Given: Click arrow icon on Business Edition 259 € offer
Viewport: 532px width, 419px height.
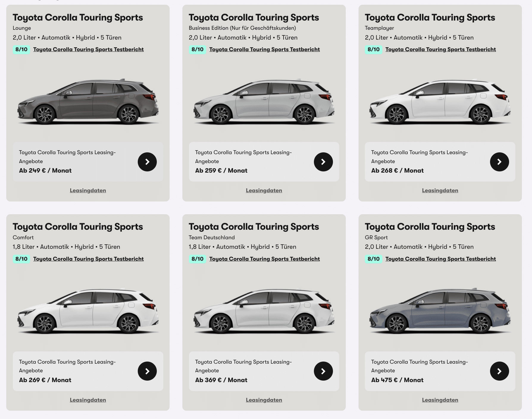Looking at the screenshot, I should 323,162.
